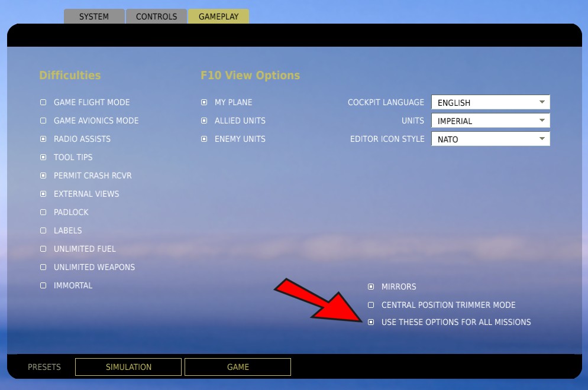The image size is (588, 390).
Task: Apply the GAME preset
Action: pos(238,367)
